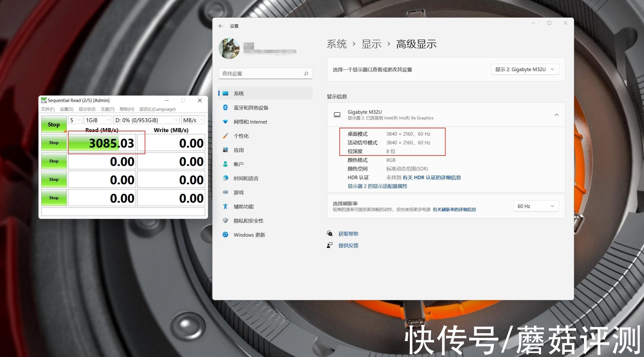
Task: Select Windows 更新 in Settings sidebar
Action: click(265, 235)
